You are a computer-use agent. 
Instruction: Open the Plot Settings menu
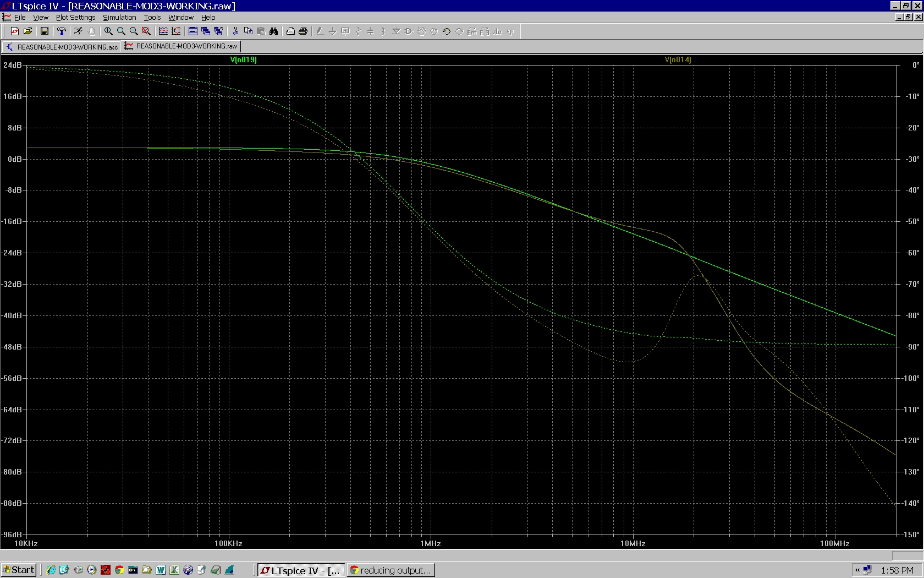75,17
